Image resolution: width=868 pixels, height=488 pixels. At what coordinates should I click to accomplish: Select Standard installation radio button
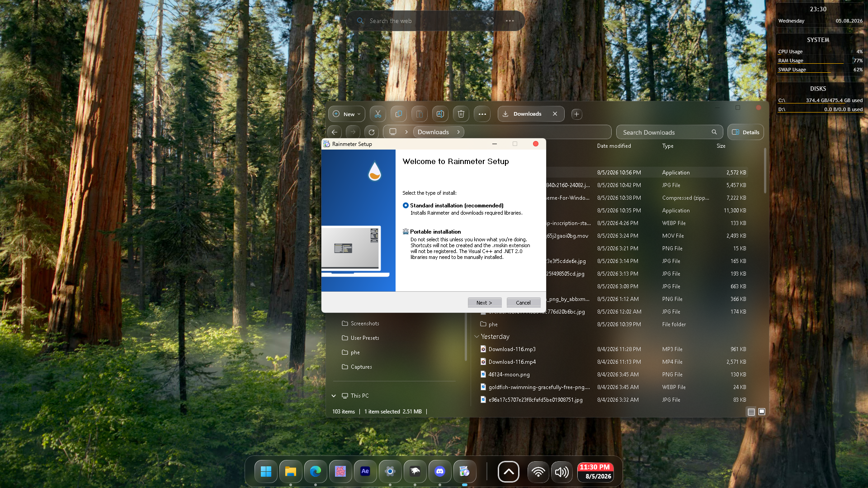[x=406, y=206]
